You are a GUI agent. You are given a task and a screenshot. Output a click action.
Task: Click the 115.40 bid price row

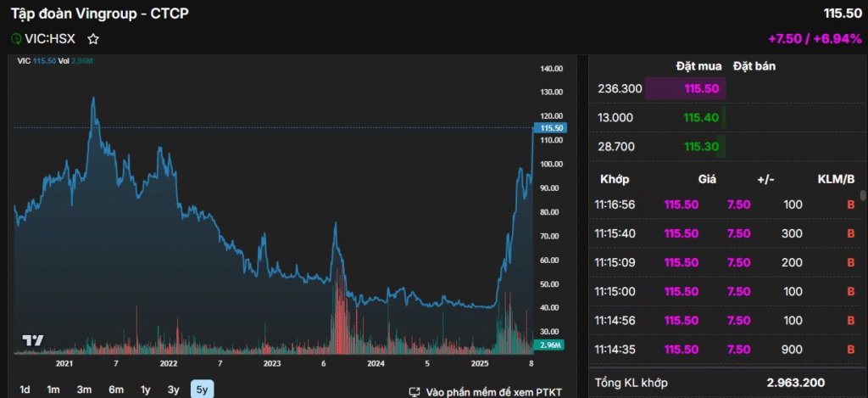pyautogui.click(x=701, y=118)
